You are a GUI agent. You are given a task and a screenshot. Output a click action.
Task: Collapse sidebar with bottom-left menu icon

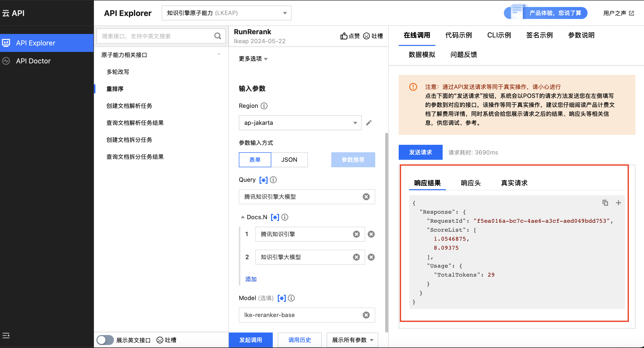coord(6,336)
